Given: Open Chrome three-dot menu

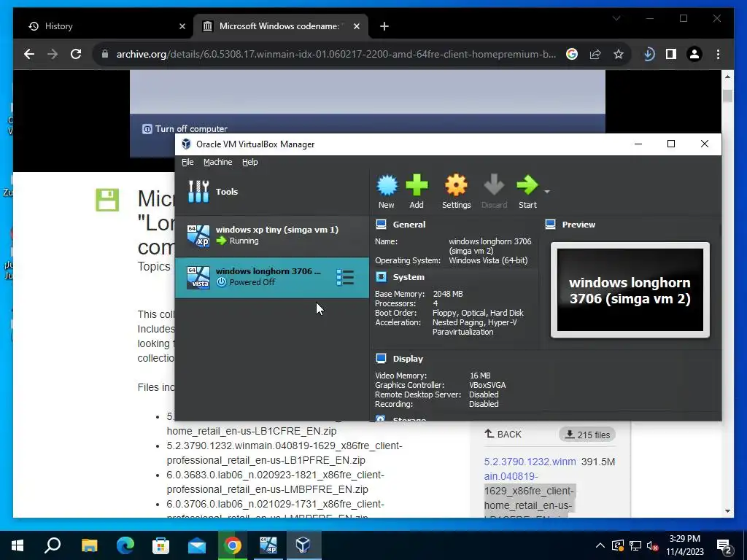Looking at the screenshot, I should [x=718, y=54].
